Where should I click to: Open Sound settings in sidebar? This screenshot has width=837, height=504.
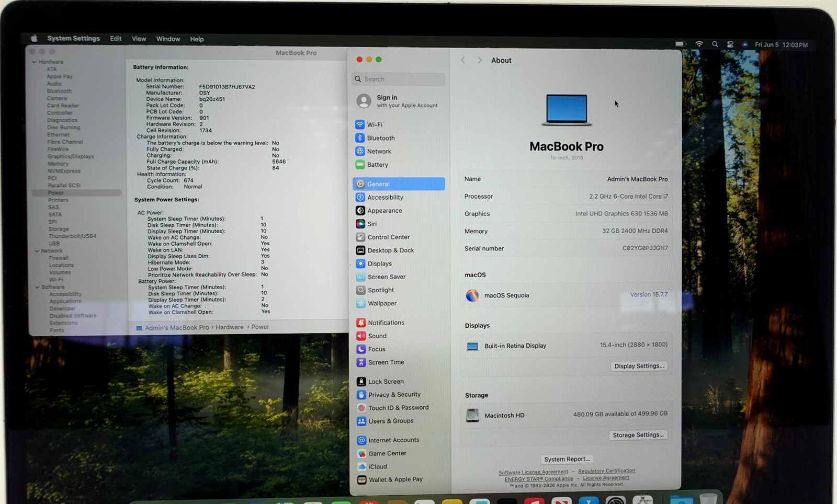(x=399, y=336)
